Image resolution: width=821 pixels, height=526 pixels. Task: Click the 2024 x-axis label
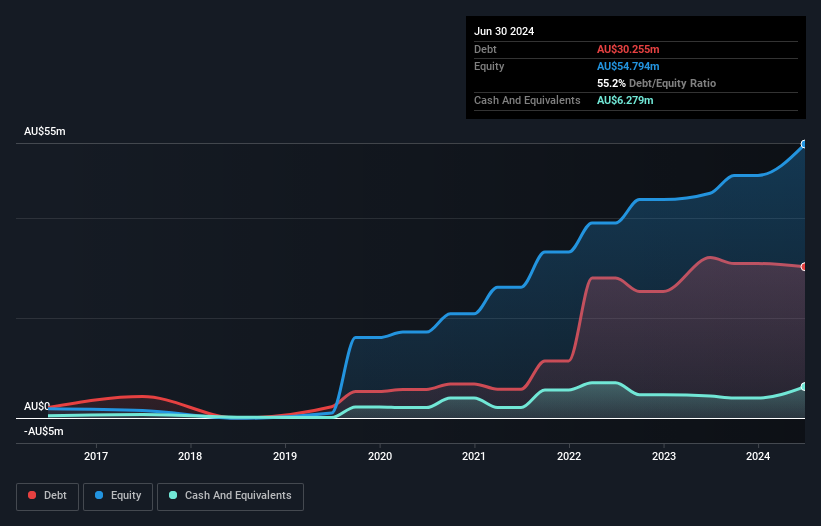click(758, 456)
